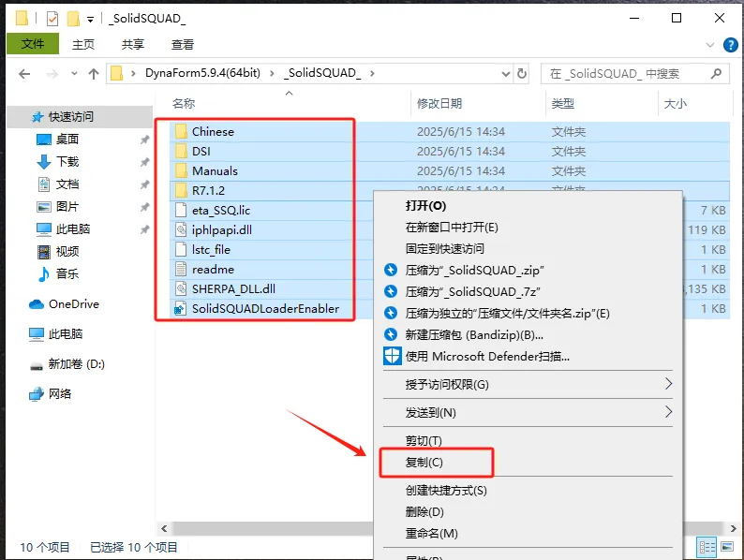Open Documents (文档) in quick access
This screenshot has width=744, height=560.
(67, 184)
